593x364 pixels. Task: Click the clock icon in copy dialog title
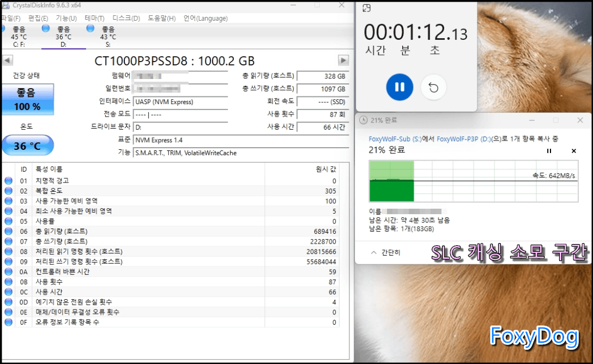click(363, 120)
